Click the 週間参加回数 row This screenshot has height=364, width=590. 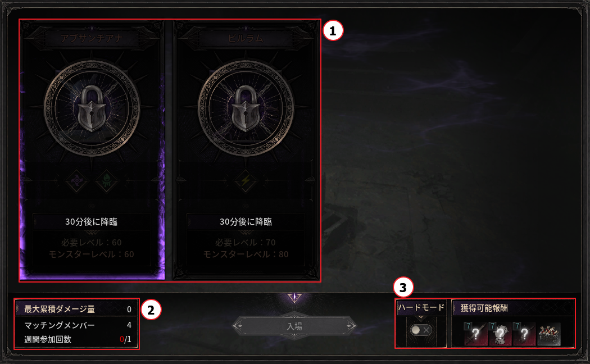(77, 339)
